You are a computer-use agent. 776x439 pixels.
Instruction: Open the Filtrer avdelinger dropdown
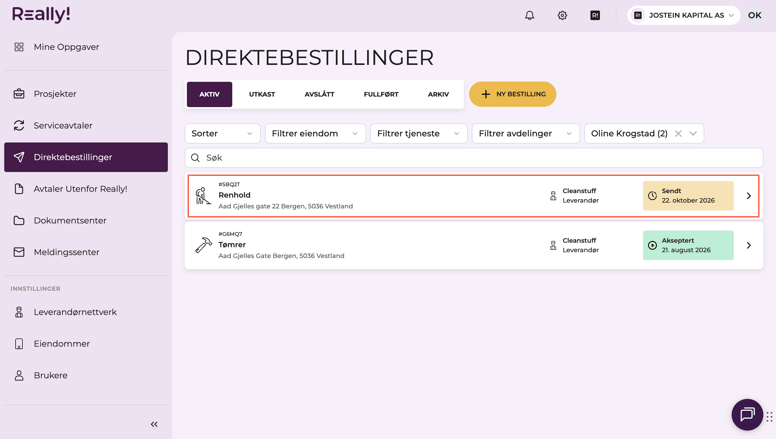click(526, 133)
